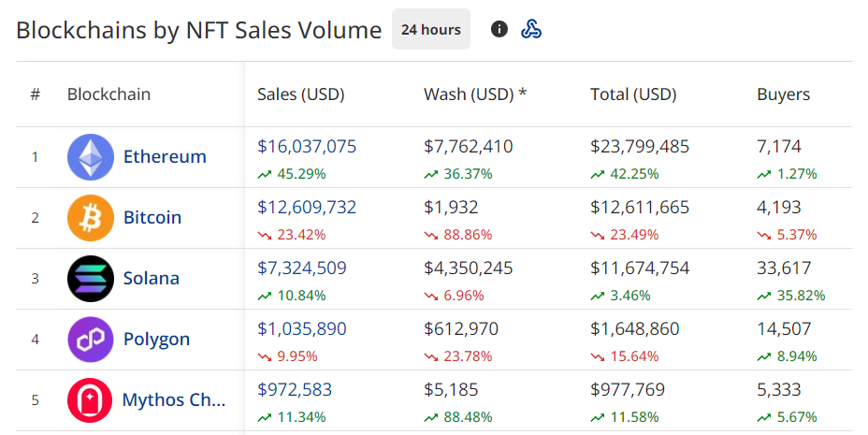
Task: Select Mythos buyers count 5,333
Action: click(x=779, y=390)
